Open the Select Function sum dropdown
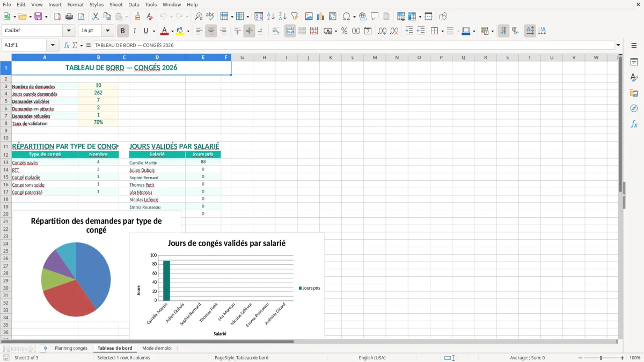This screenshot has height=362, width=644. pos(82,45)
